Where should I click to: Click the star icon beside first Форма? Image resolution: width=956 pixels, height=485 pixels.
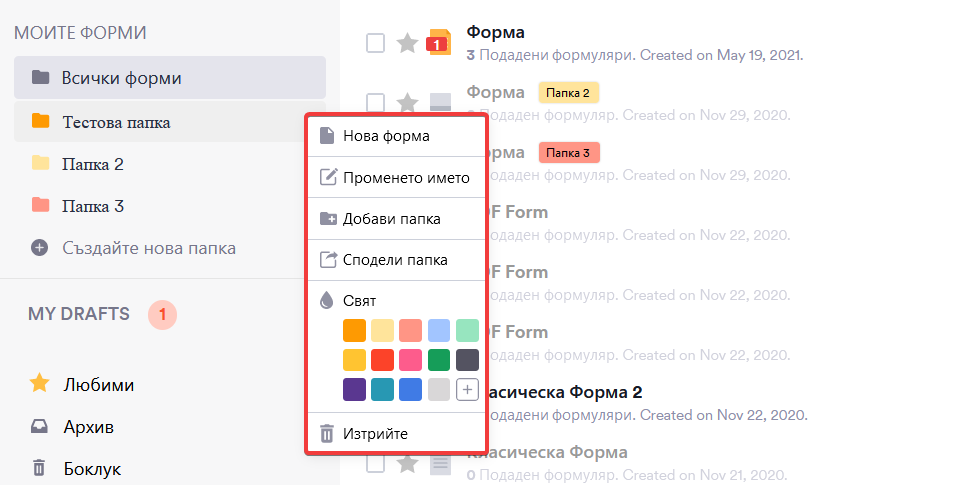pyautogui.click(x=407, y=43)
